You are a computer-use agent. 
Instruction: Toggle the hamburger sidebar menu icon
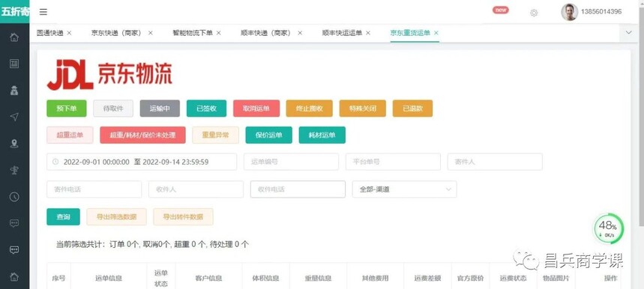click(43, 12)
